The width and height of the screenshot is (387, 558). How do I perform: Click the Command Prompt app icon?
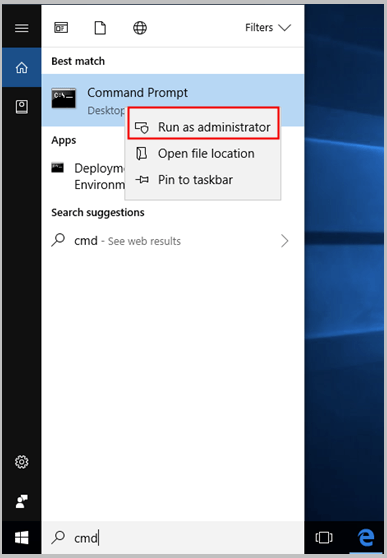point(64,98)
